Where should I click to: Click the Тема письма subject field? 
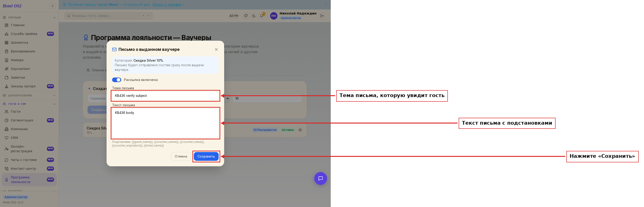coord(166,96)
